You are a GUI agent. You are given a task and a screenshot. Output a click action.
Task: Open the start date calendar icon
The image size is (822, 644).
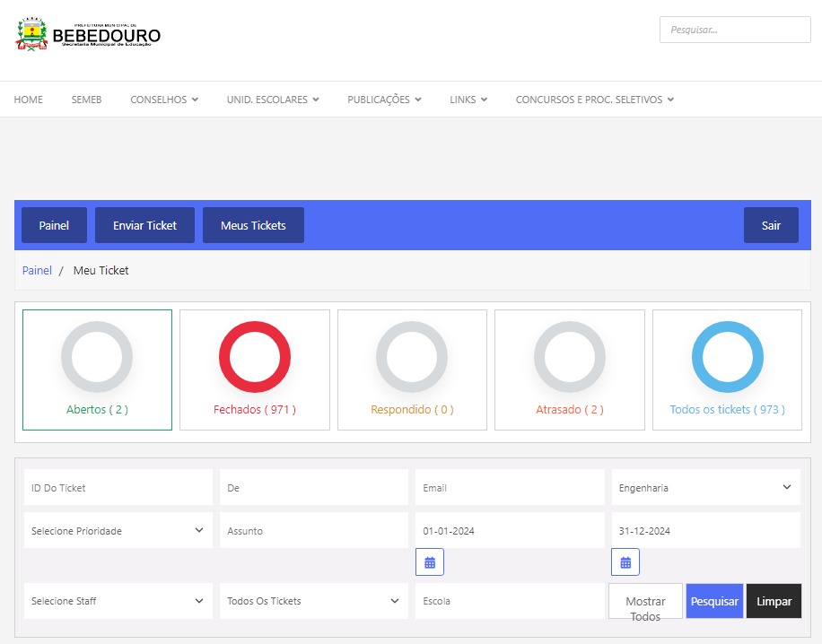(x=430, y=562)
